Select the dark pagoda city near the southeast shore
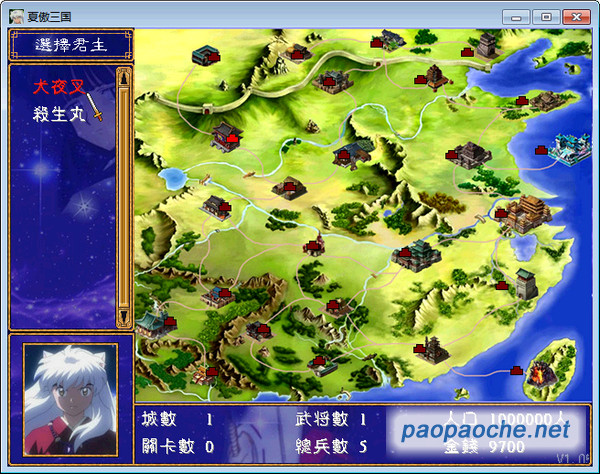600x474 pixels. [433, 349]
